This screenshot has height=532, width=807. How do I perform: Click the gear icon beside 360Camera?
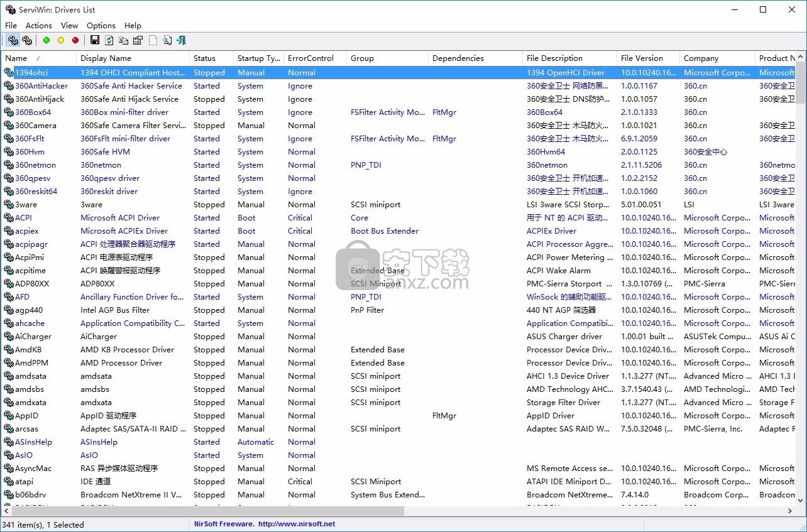point(9,126)
